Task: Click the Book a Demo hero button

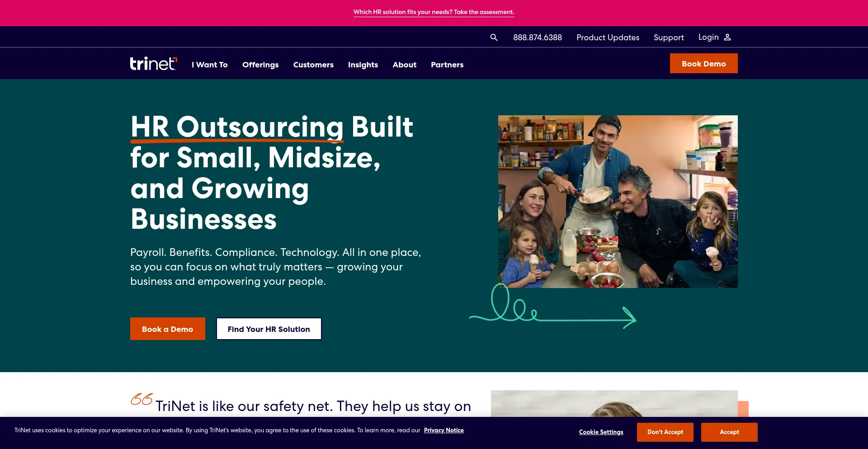Action: [168, 329]
